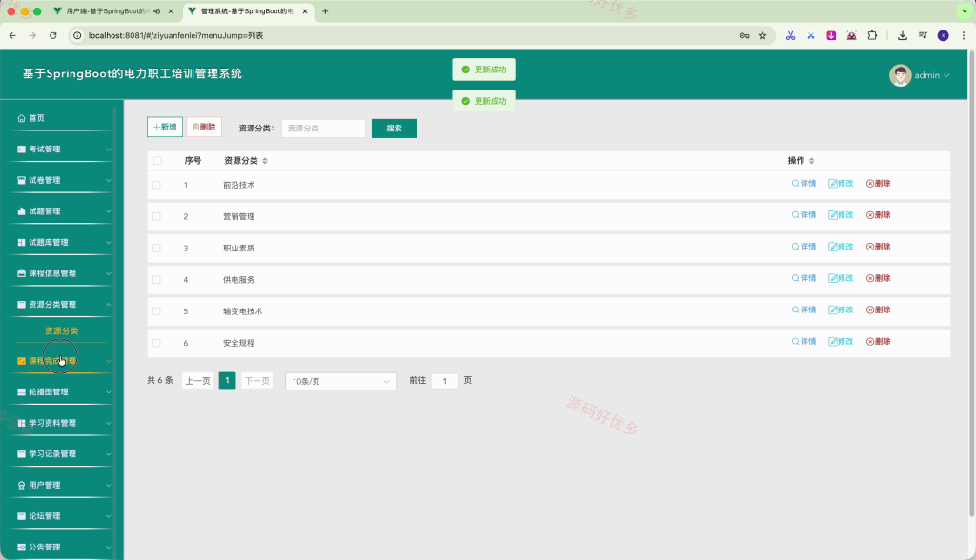Delete the 安全规程 row

coord(878,342)
